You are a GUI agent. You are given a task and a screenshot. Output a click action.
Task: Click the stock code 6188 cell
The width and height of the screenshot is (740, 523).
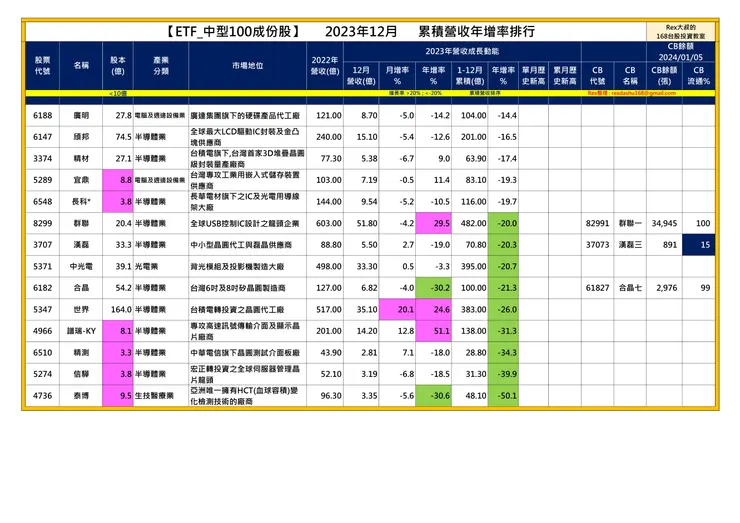click(x=42, y=115)
